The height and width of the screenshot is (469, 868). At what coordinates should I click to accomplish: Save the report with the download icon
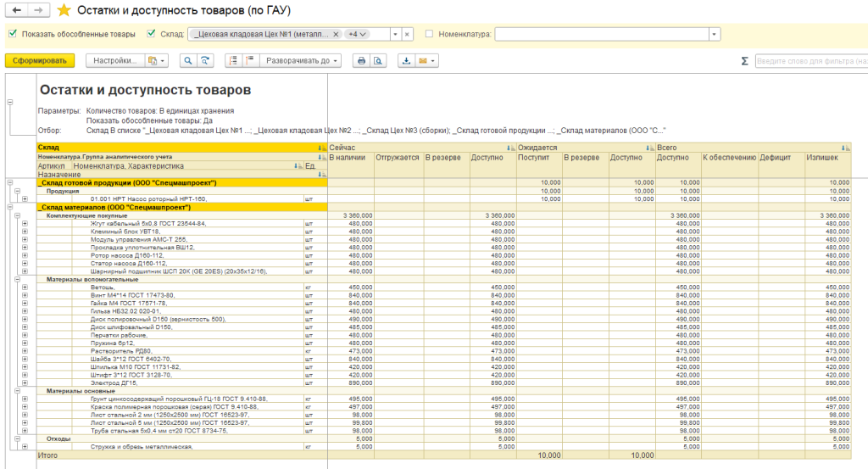(x=406, y=61)
